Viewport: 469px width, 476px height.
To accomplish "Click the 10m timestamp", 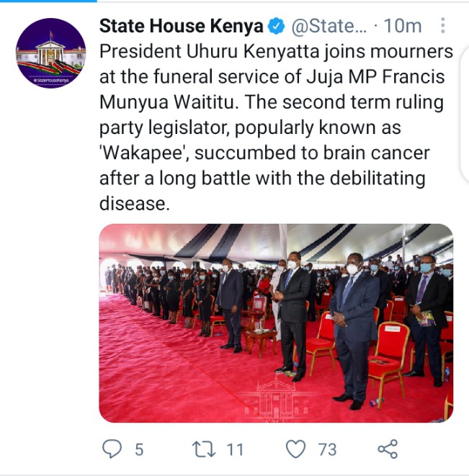I will pyautogui.click(x=403, y=26).
